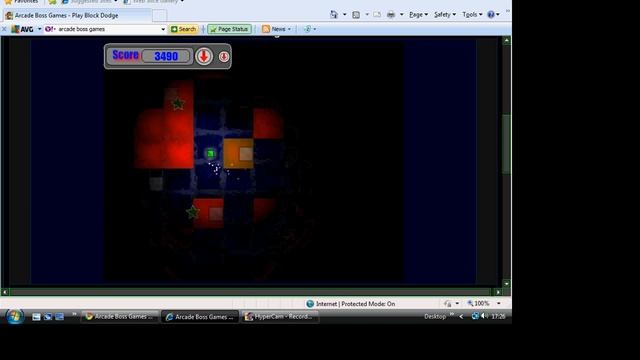The image size is (640, 360).
Task: Click the volume speaker icon in the tray
Action: pos(484,316)
